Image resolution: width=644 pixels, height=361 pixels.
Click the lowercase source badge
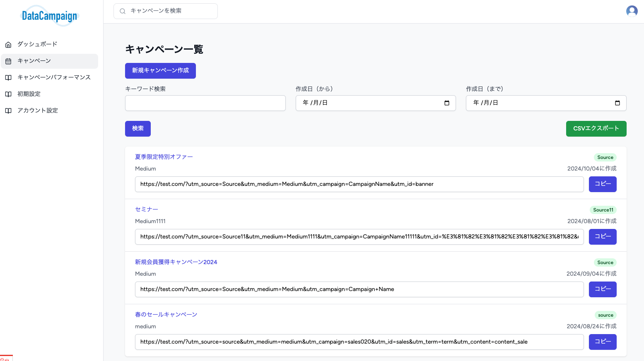(x=605, y=315)
